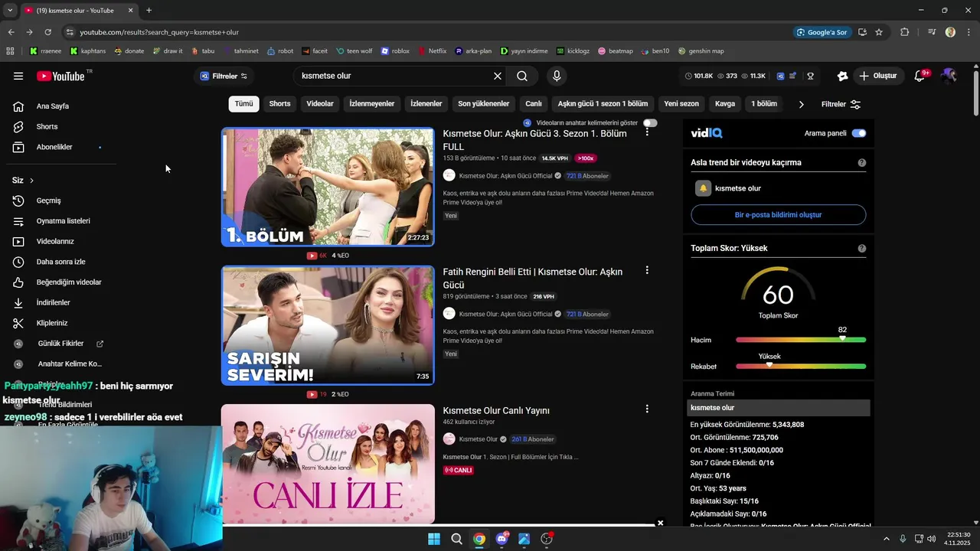Click the Hacim slider marker at 82
Image resolution: width=980 pixels, height=551 pixels.
pyautogui.click(x=842, y=338)
